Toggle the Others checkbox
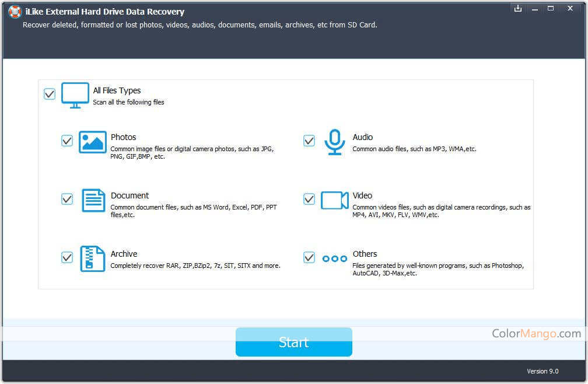 (x=309, y=257)
